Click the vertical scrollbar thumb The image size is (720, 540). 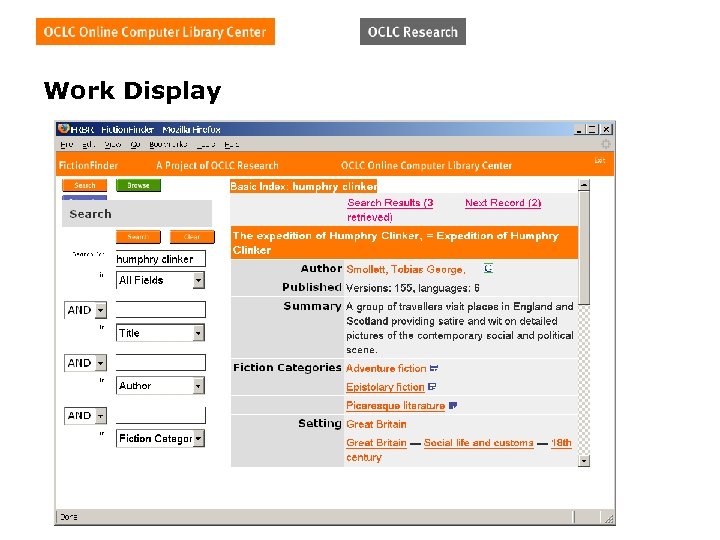click(x=584, y=248)
